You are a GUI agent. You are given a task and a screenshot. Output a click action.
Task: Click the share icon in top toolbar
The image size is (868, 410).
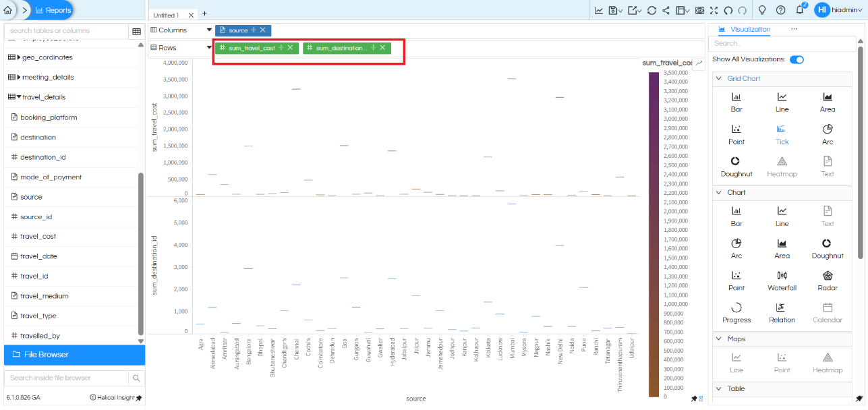point(666,11)
